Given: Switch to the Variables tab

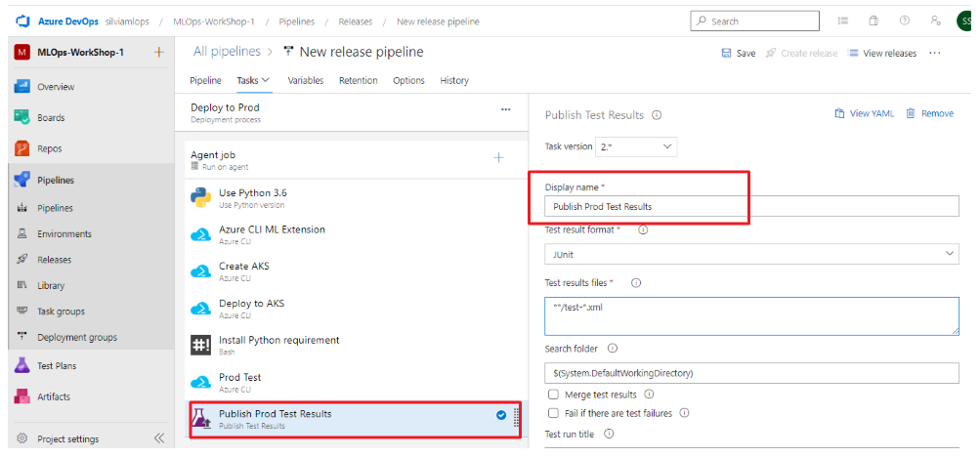Looking at the screenshot, I should point(306,81).
